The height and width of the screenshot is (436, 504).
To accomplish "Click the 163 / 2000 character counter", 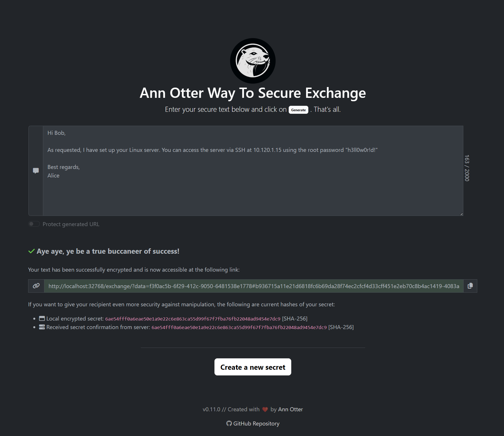I will (x=467, y=168).
